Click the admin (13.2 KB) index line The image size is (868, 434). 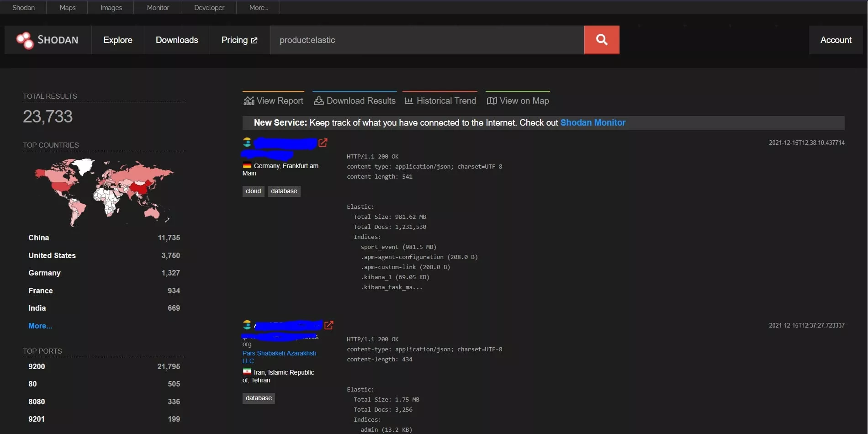tap(386, 429)
